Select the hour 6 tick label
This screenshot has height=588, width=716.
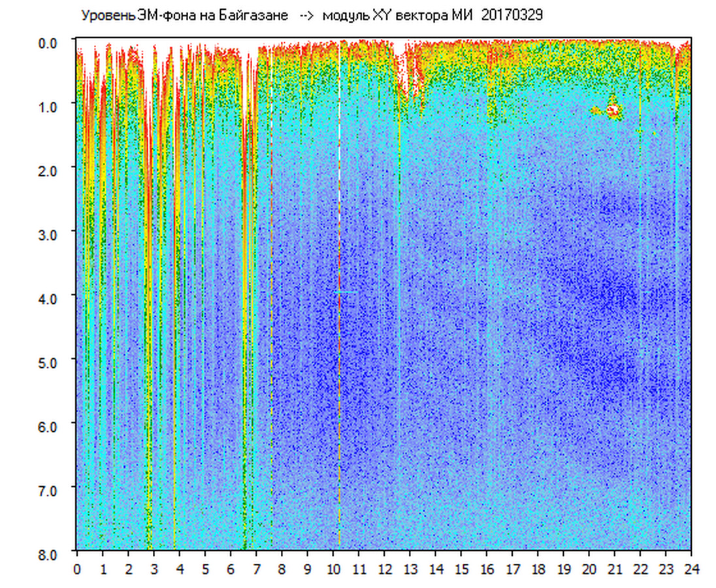coord(231,569)
